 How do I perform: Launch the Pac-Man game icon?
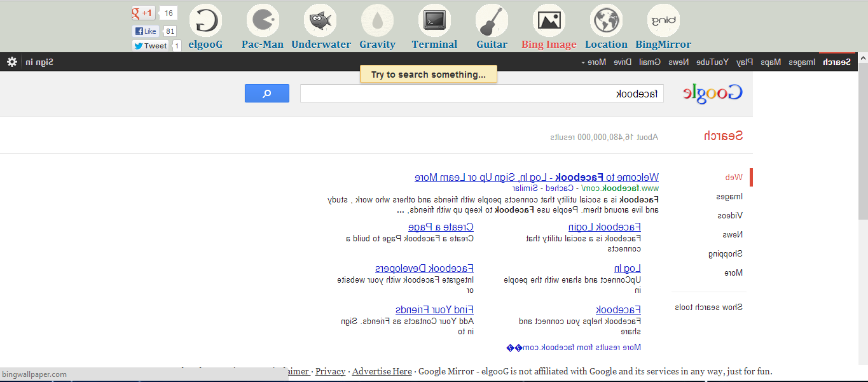(263, 20)
